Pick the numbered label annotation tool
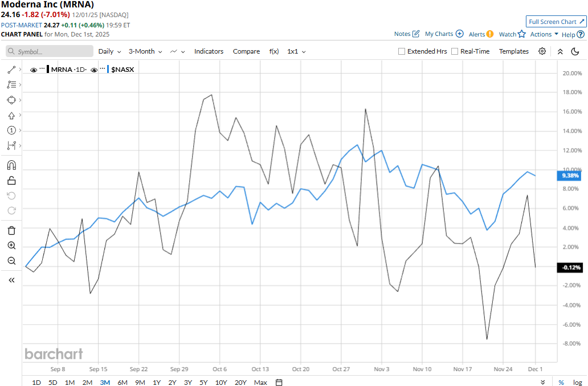 [x=11, y=131]
